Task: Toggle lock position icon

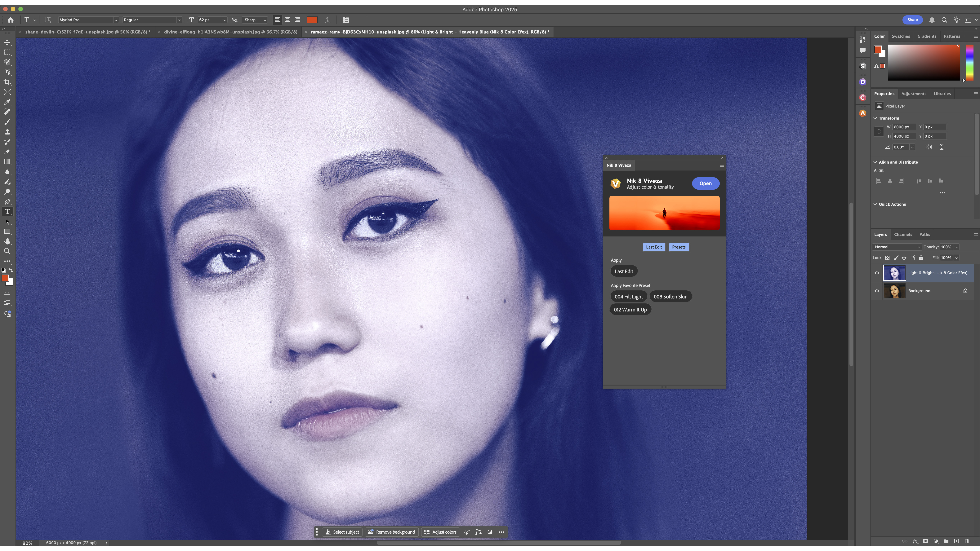Action: [904, 258]
